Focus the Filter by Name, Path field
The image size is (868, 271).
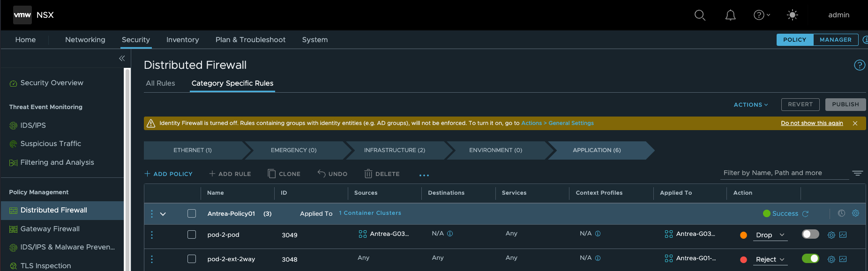tap(785, 173)
